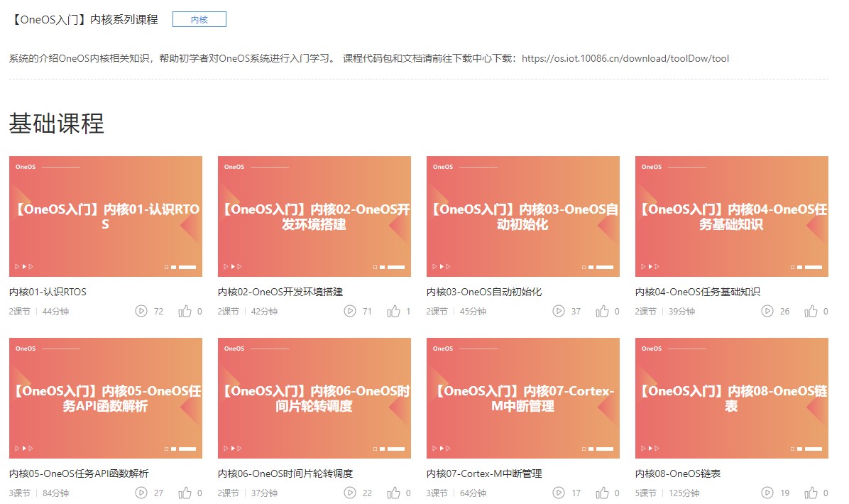
Task: Open the 内核02 开发环境搭建 thumbnail
Action: point(314,217)
